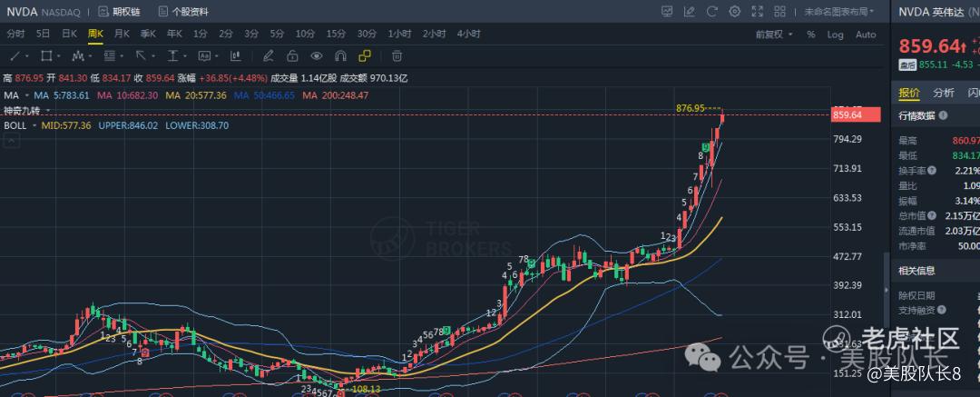The height and width of the screenshot is (397, 980).
Task: Toggle the Log scale option
Action: (836, 35)
